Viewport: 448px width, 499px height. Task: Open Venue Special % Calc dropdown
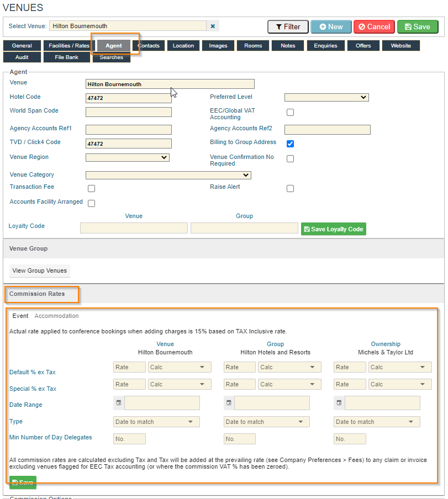[x=180, y=384]
